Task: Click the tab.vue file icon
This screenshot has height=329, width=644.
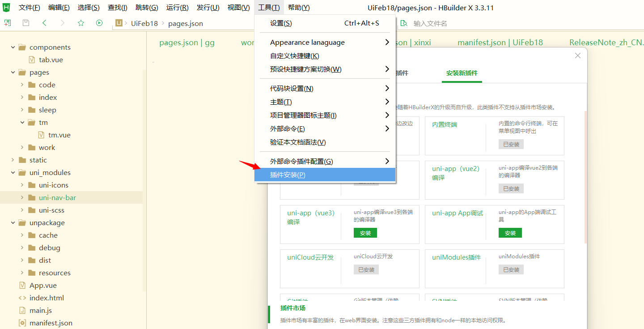Action: point(31,60)
